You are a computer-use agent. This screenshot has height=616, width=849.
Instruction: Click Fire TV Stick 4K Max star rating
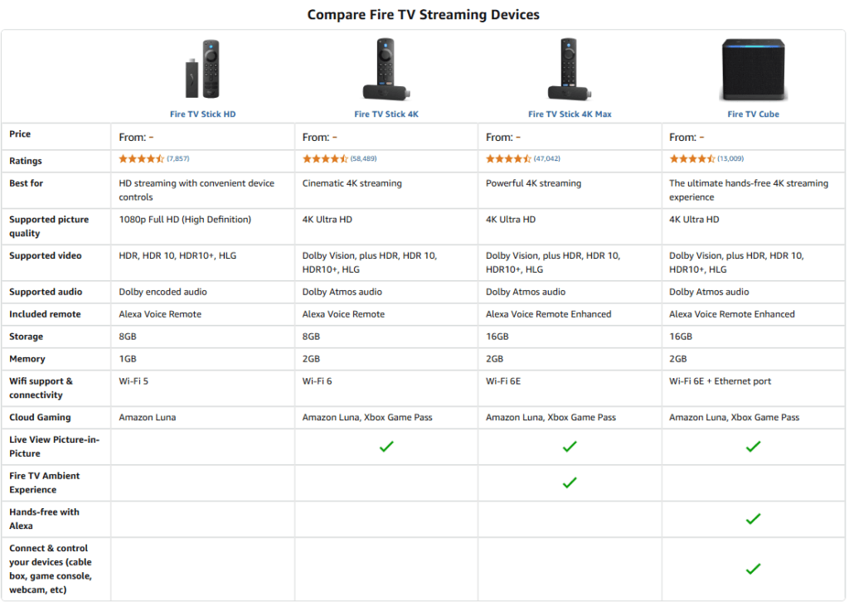(x=508, y=158)
